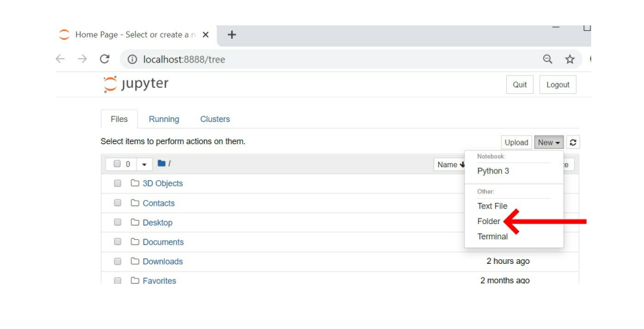The image size is (644, 329).
Task: Close the Home Page browser tab
Action: 205,35
